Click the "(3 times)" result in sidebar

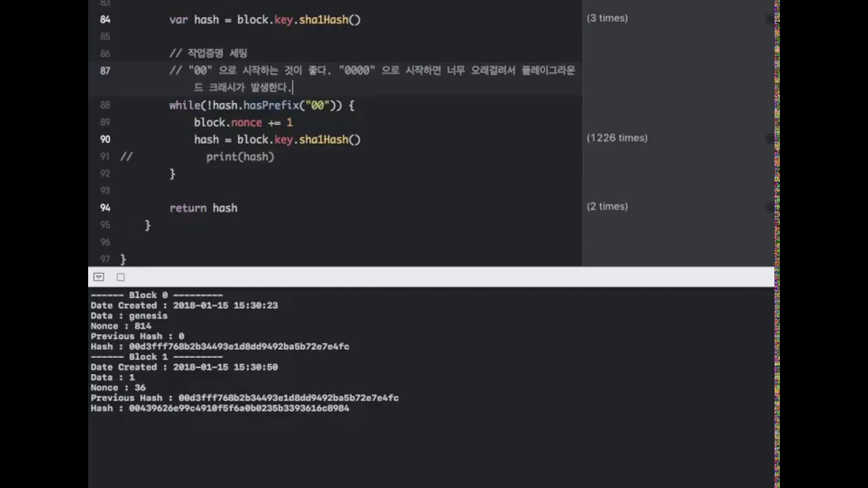click(x=607, y=18)
